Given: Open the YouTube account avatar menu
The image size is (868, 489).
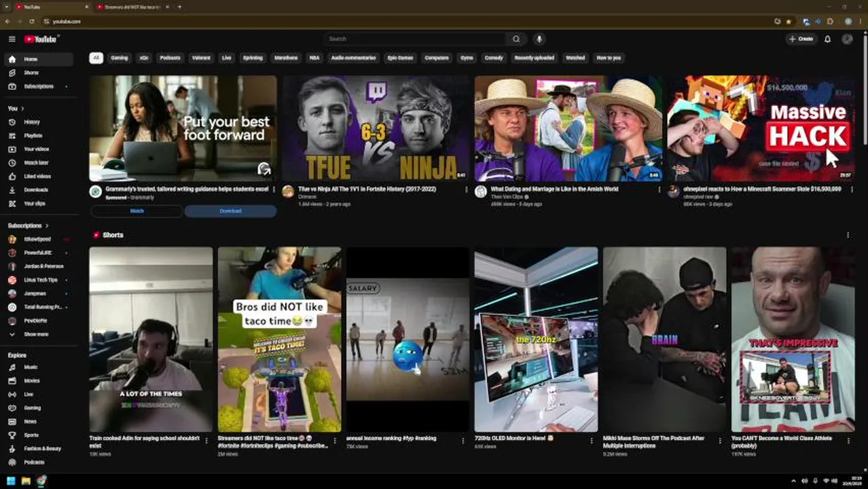Looking at the screenshot, I should 847,39.
